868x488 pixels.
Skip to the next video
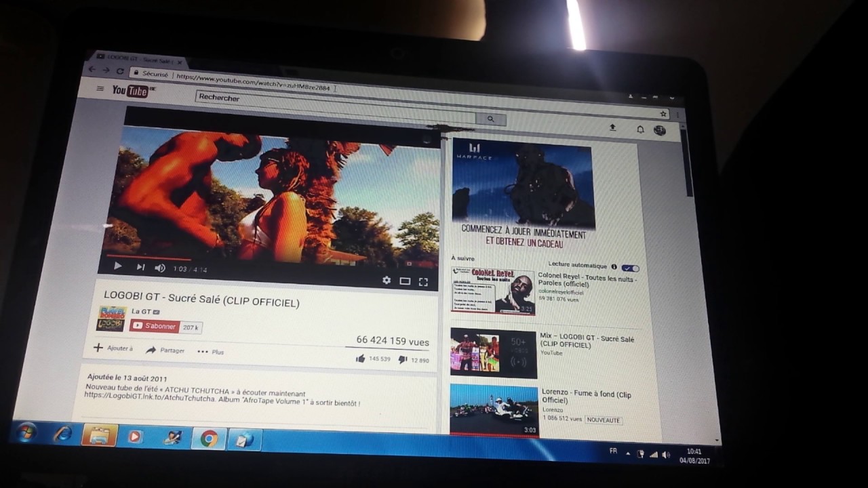click(x=140, y=267)
